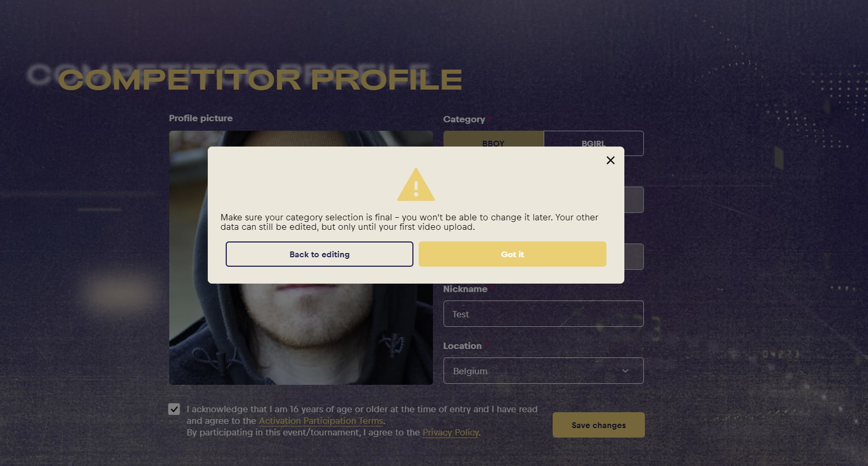The width and height of the screenshot is (868, 466).
Task: Click the Nickname field containing Test
Action: (x=544, y=314)
